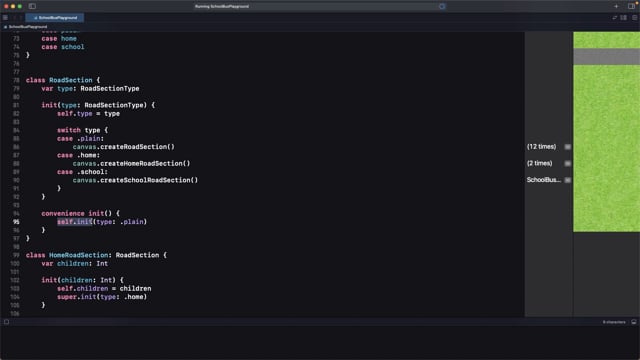This screenshot has width=640, height=360.
Task: Show quick look for the (2 times) result
Action: (568, 163)
